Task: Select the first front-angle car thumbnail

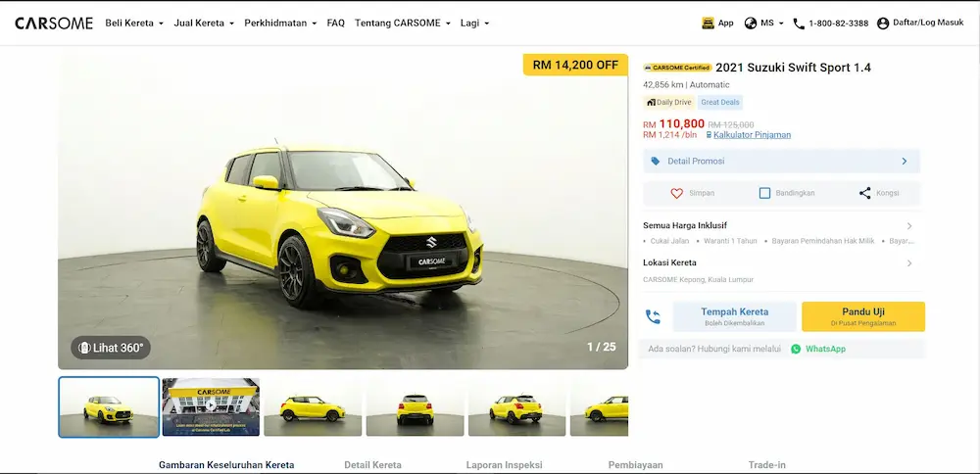Action: pyautogui.click(x=109, y=407)
